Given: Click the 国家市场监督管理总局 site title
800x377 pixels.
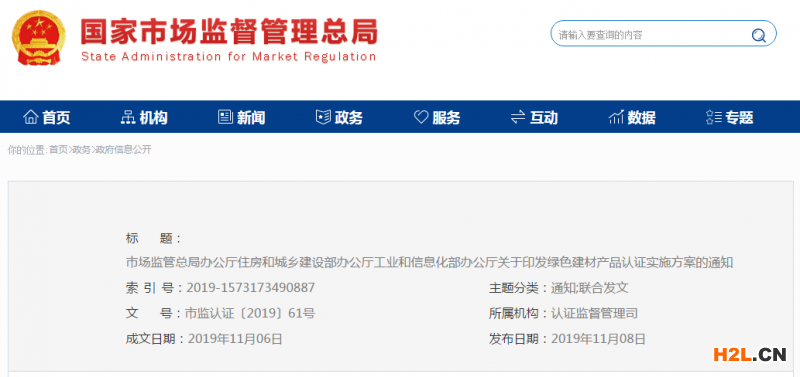Looking at the screenshot, I should point(229,32).
